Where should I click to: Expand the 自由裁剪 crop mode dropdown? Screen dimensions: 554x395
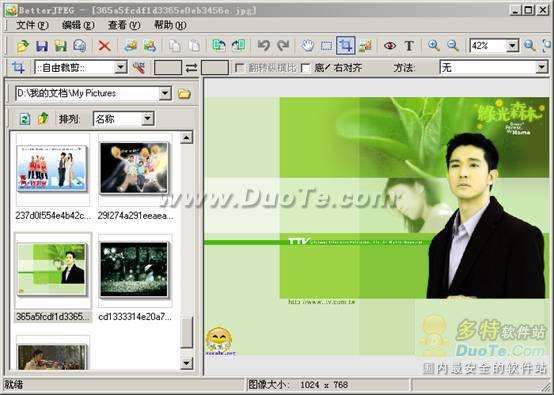(x=121, y=67)
